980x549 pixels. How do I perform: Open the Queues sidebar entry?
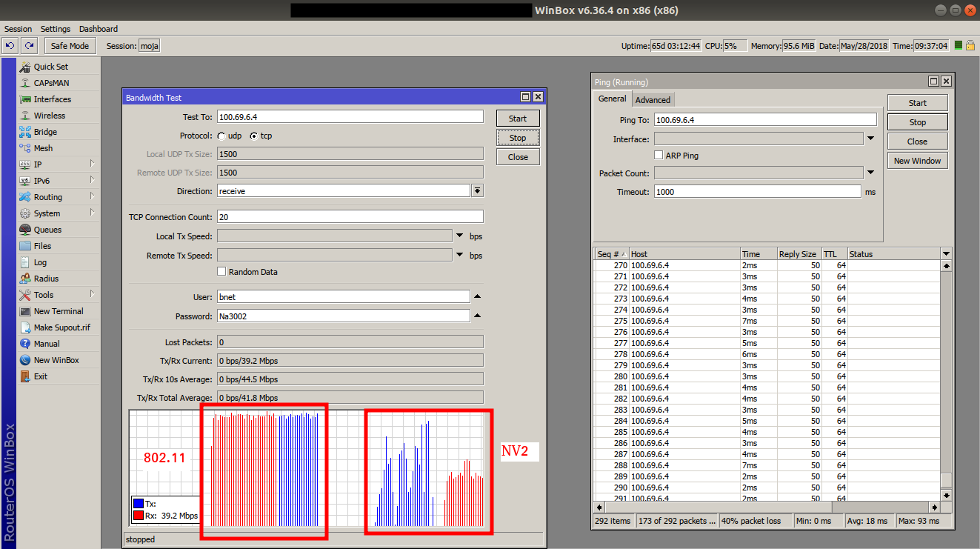tap(47, 230)
